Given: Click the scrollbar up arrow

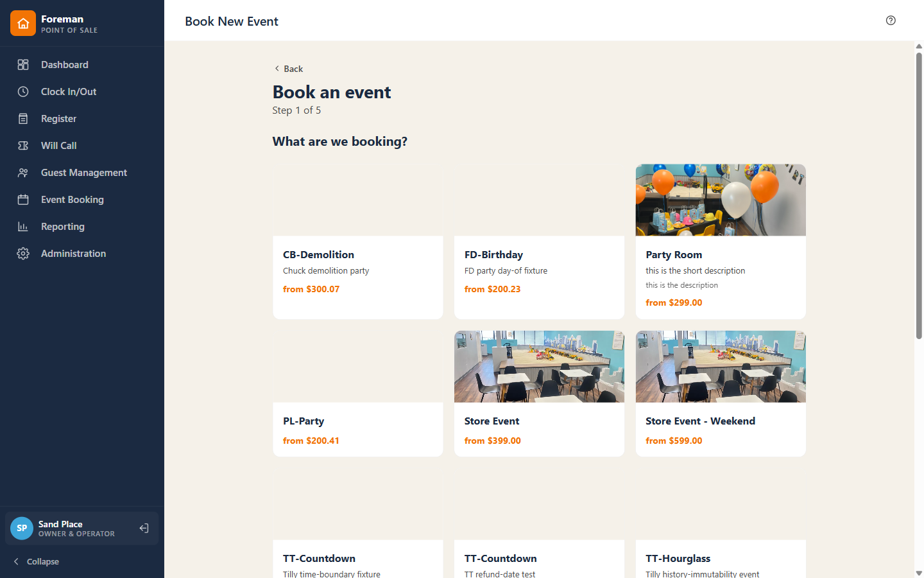Looking at the screenshot, I should tap(919, 46).
